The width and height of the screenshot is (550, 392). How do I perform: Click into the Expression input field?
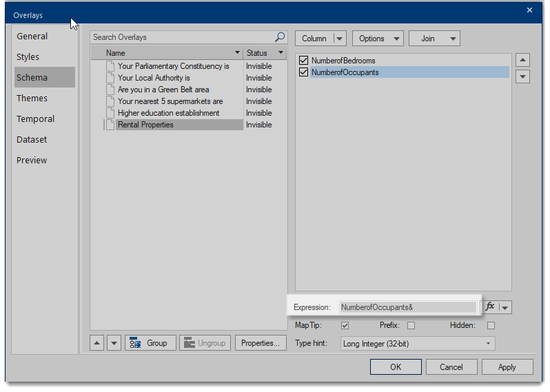click(407, 307)
